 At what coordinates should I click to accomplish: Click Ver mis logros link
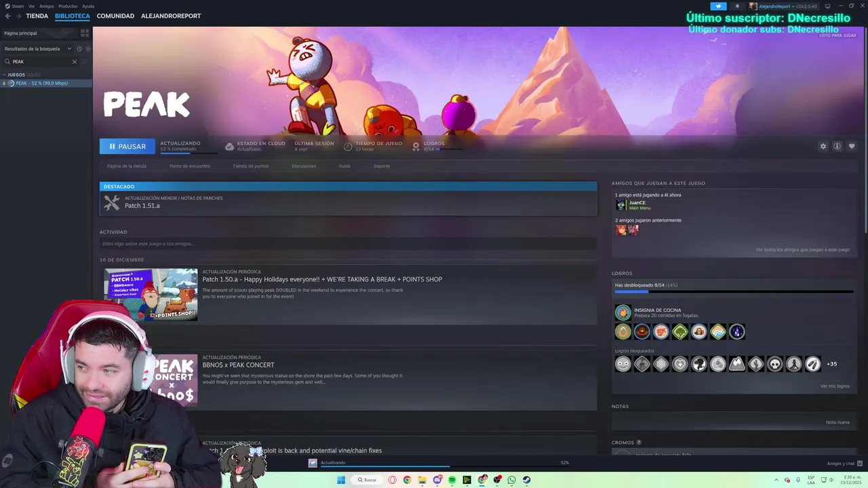click(x=835, y=386)
